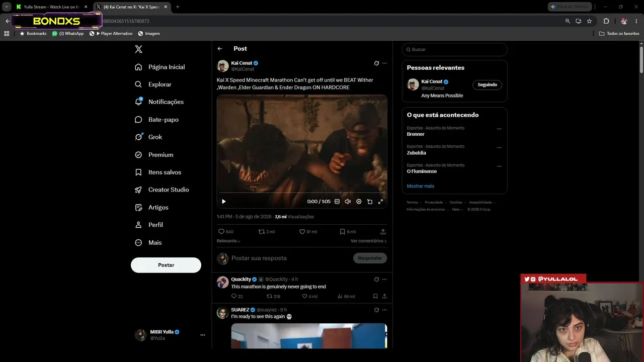Expand the video to fullscreen

click(380, 202)
